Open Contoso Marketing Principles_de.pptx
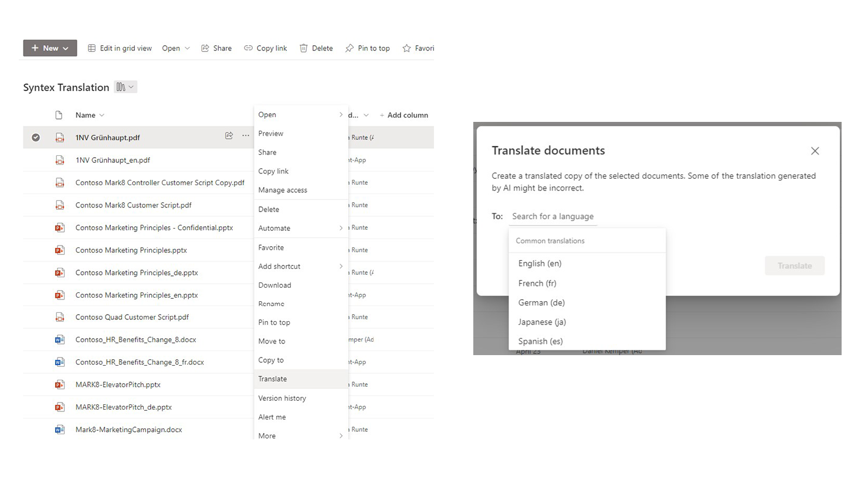Screen dimensions: 868x477 click(137, 272)
